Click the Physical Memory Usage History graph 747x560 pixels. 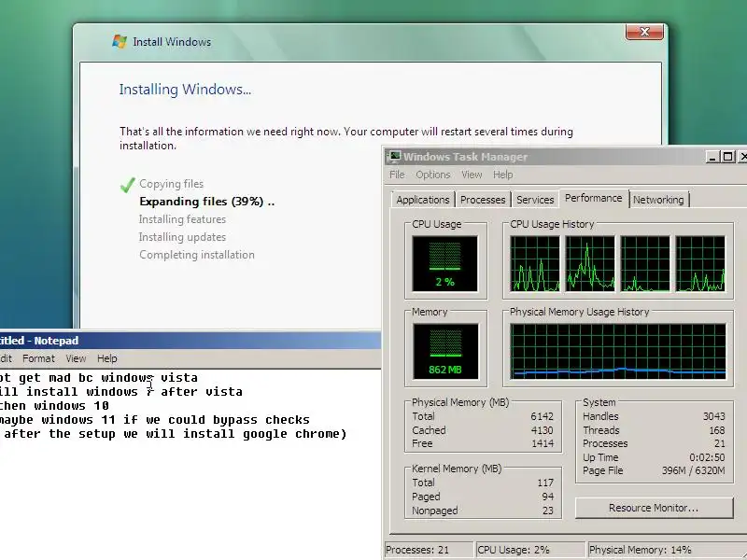click(618, 352)
